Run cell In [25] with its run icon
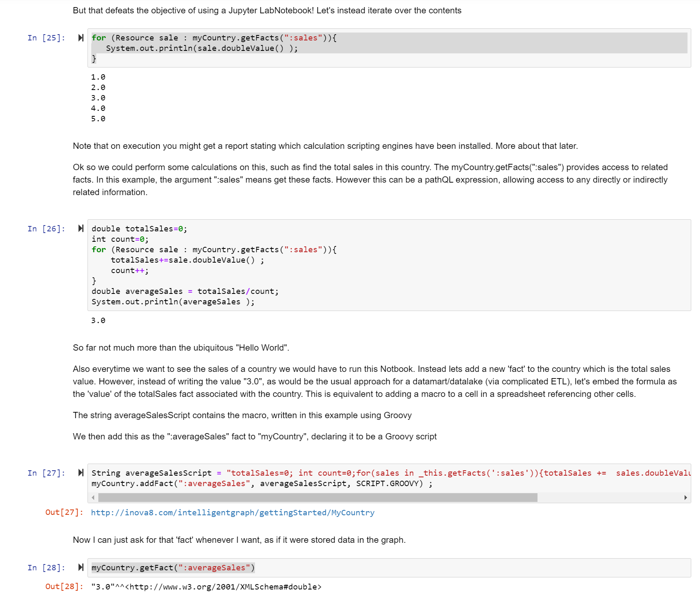Image resolution: width=700 pixels, height=602 pixels. pyautogui.click(x=81, y=38)
